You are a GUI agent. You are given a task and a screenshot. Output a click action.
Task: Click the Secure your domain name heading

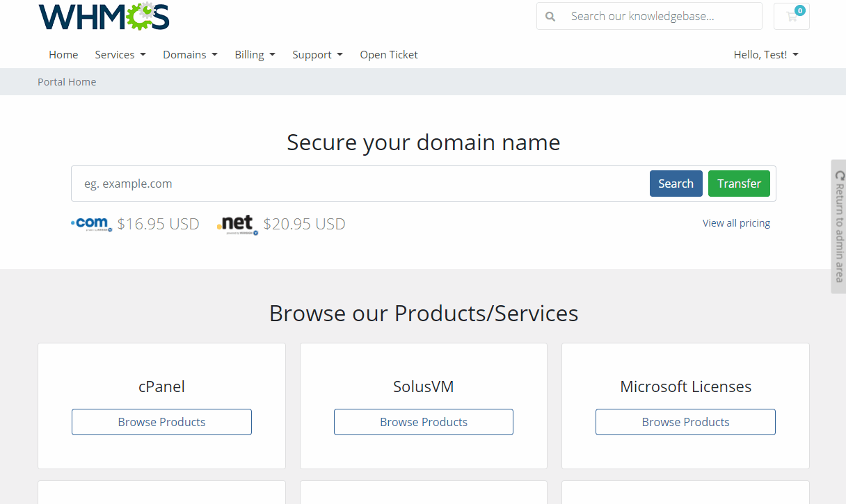tap(424, 143)
